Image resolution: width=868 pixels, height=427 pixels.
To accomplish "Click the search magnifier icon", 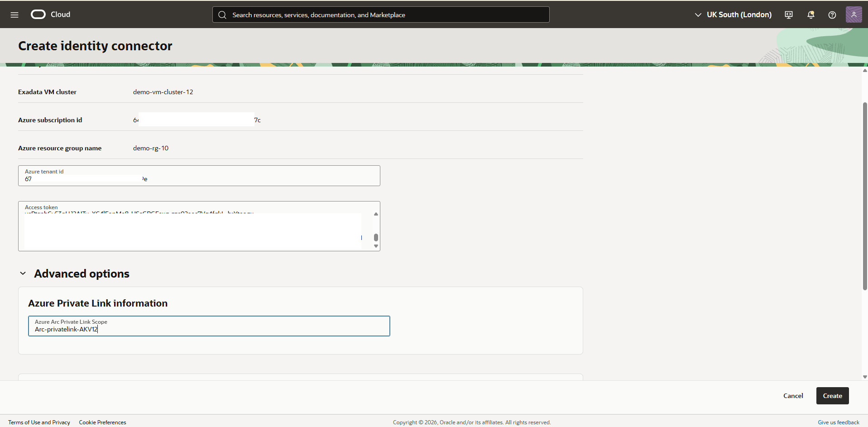I will coord(222,14).
